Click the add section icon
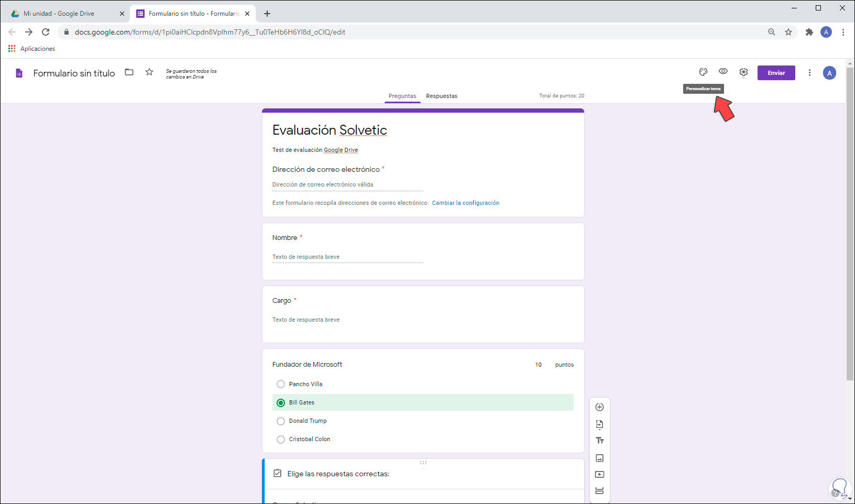The height and width of the screenshot is (504, 855). click(x=600, y=491)
